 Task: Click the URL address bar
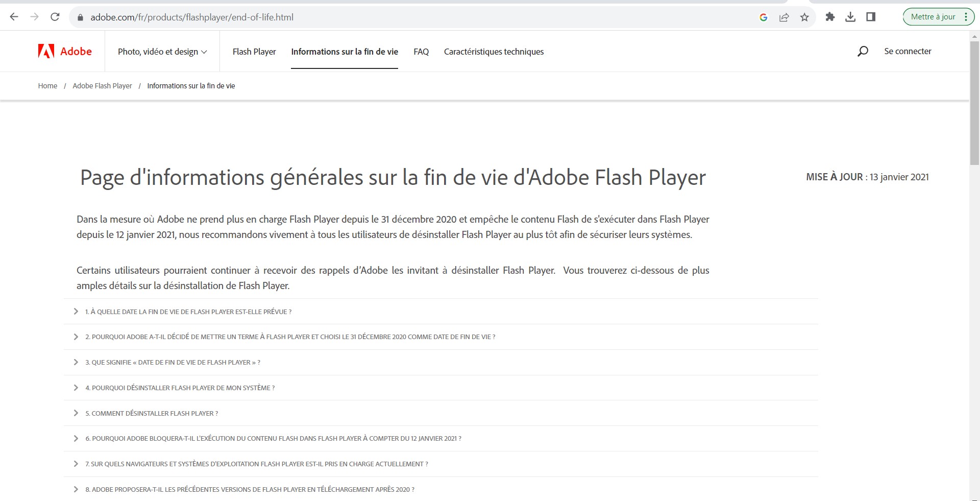pyautogui.click(x=408, y=17)
